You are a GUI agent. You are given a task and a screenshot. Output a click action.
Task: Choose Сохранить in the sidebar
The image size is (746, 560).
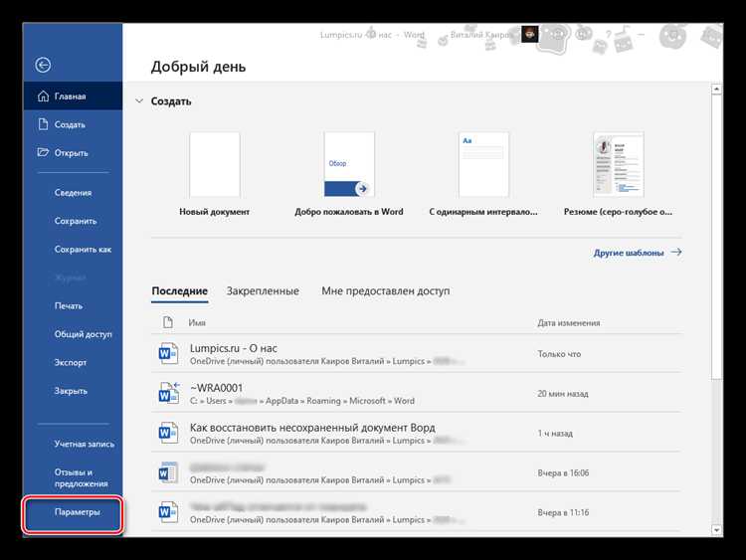point(73,221)
